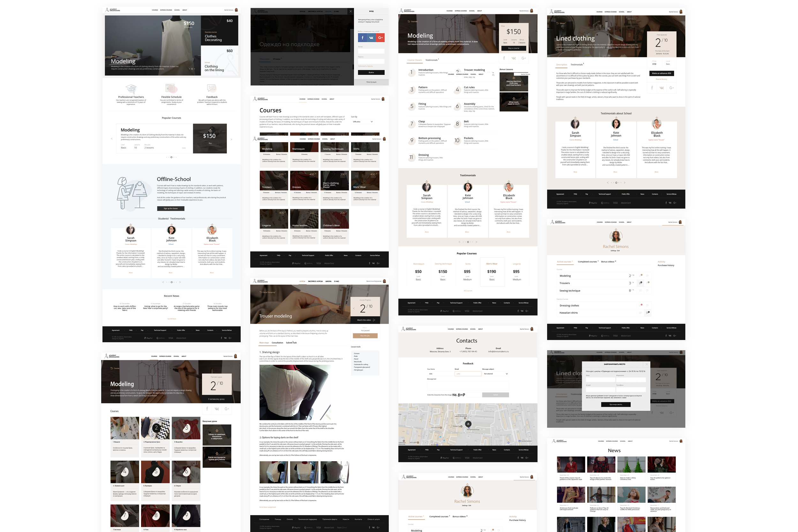Click Academy Dressmakers logo above the Courses heading
Screen dimensions: 798x532
point(260,99)
